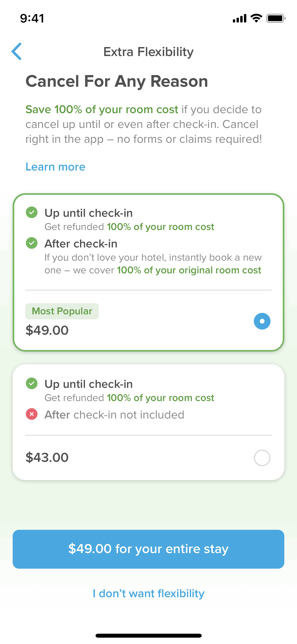Viewport: 297px width, 644px height.
Task: Tap the battery icon in status bar
Action: point(276,18)
